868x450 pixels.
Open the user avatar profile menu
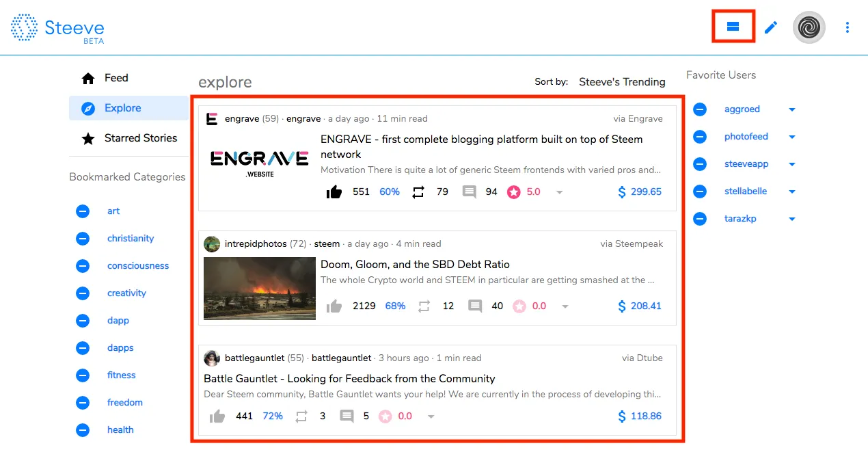pyautogui.click(x=809, y=28)
